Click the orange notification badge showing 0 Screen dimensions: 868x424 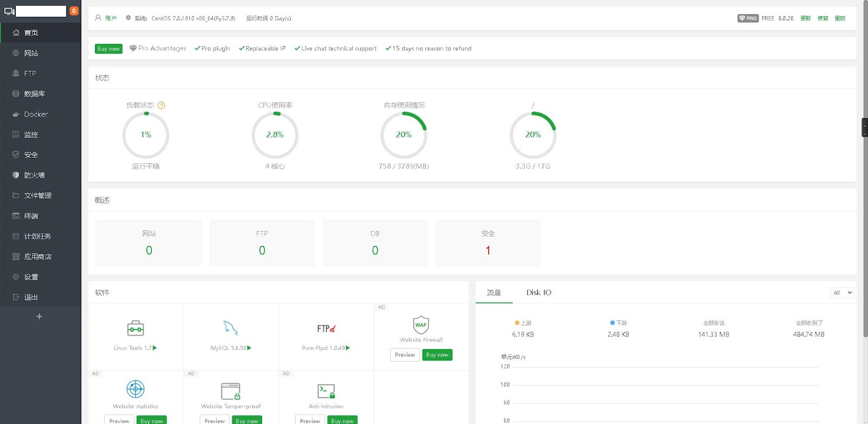click(x=74, y=11)
